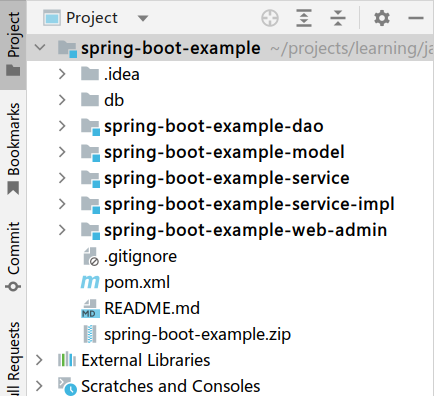Click the spring-boot-example-dao module folder icon
This screenshot has width=434, height=396.
[x=90, y=127]
